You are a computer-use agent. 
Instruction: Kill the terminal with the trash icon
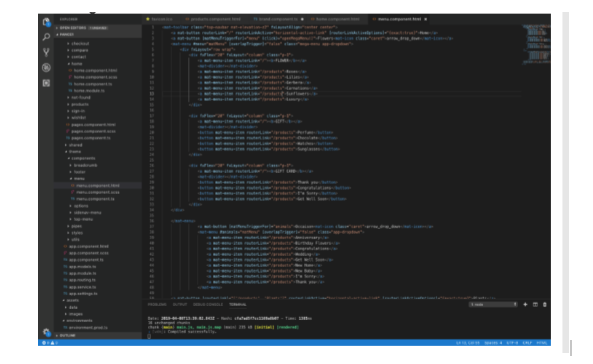click(545, 305)
